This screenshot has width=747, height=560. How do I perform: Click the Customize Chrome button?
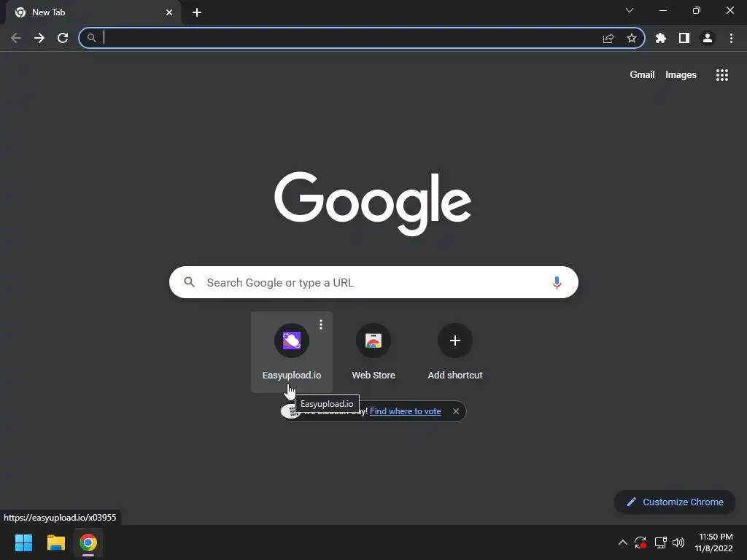point(675,502)
